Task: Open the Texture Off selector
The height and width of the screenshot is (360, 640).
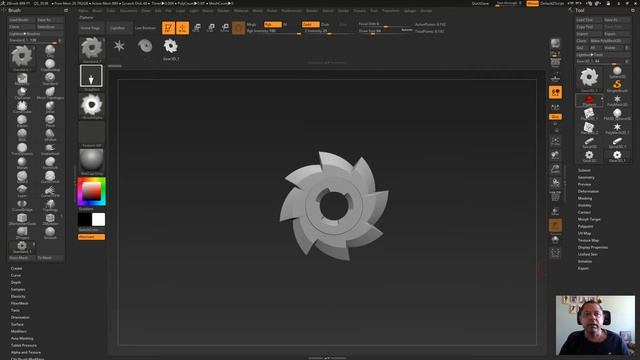Action: (x=91, y=134)
